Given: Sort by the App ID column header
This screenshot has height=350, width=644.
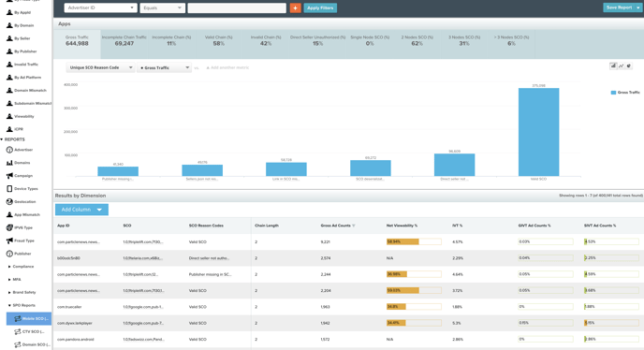Looking at the screenshot, I should pyautogui.click(x=64, y=226).
